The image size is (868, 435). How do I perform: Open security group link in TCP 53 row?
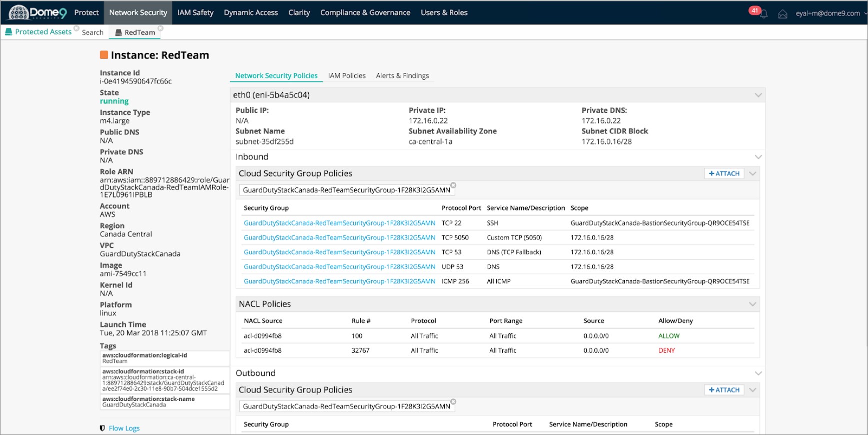[339, 252]
